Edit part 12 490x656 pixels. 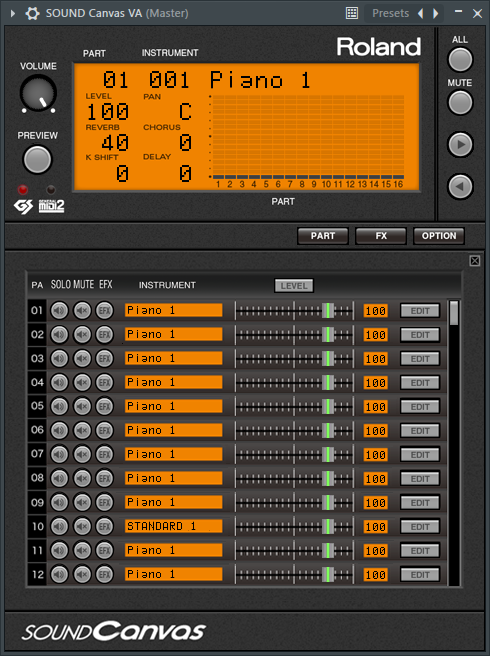(x=420, y=575)
